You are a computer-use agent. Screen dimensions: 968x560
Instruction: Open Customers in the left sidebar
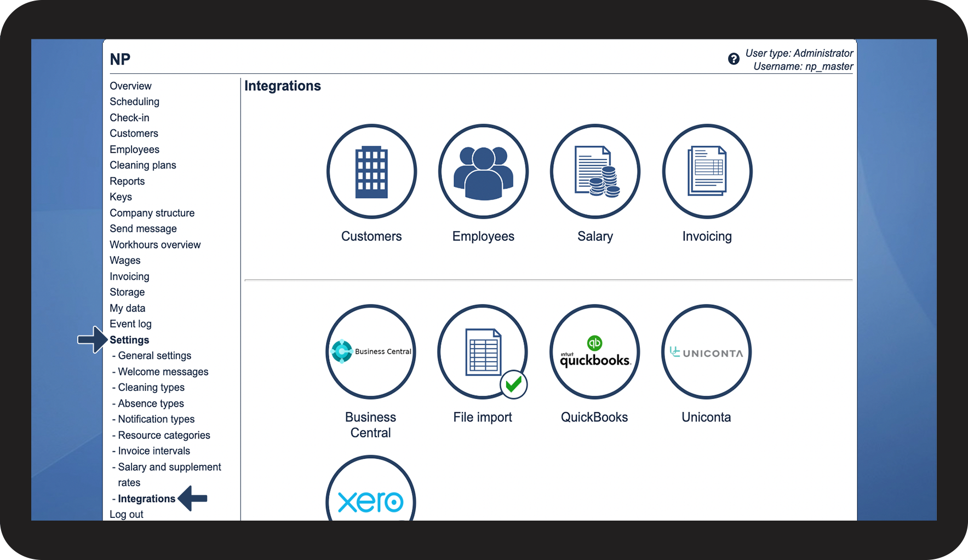click(x=134, y=134)
